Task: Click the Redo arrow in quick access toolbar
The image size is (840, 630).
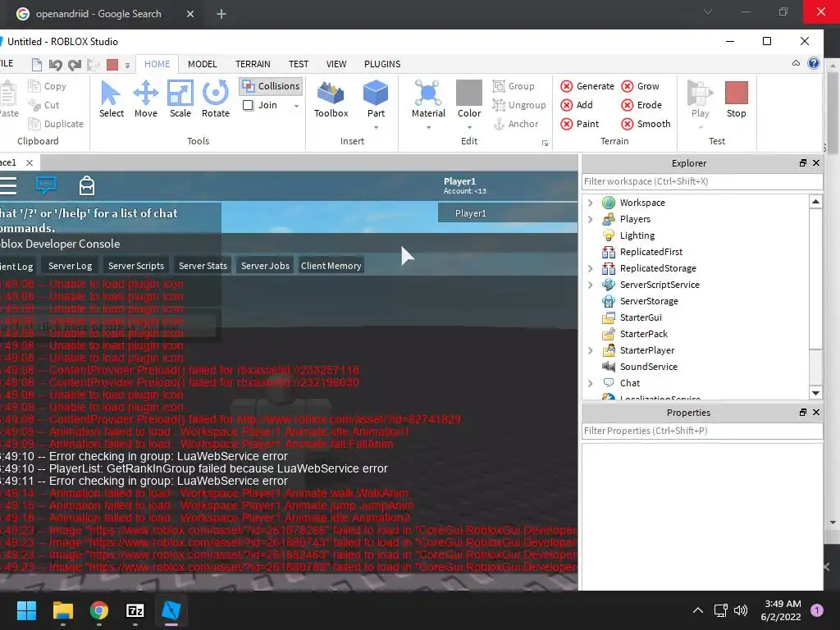Action: (75, 65)
